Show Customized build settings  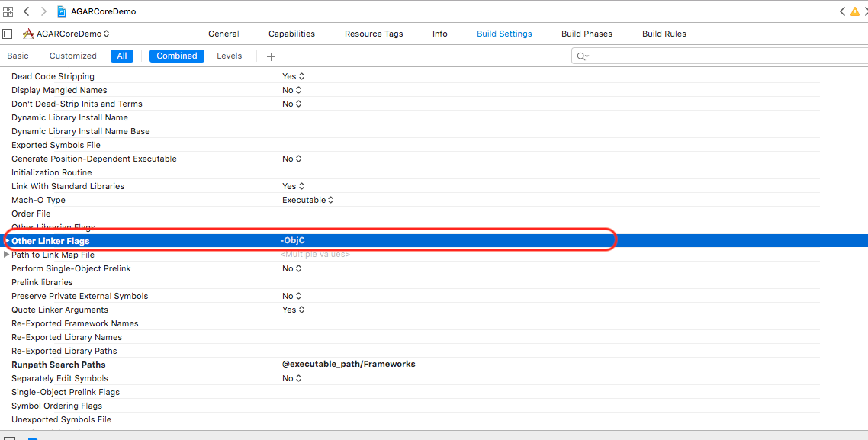73,56
